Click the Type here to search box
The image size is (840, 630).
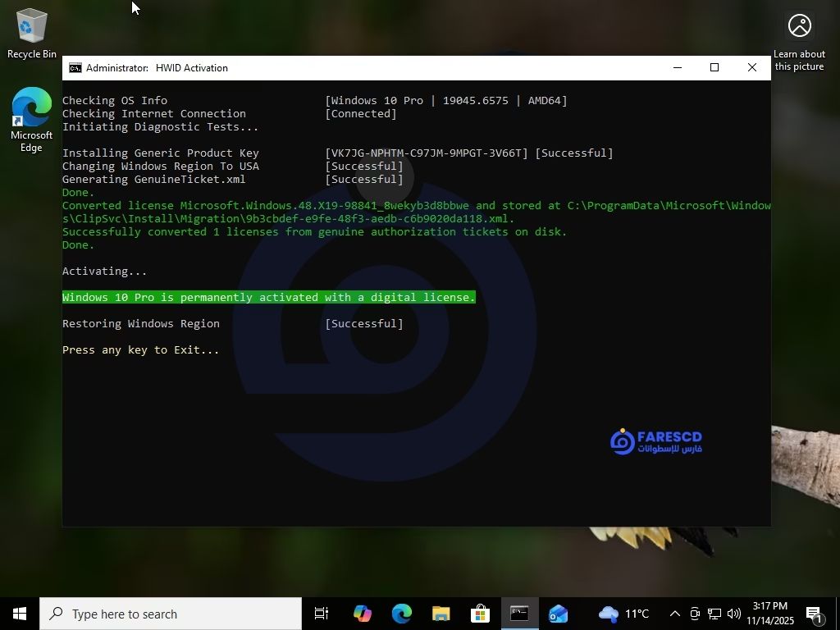[x=172, y=614]
